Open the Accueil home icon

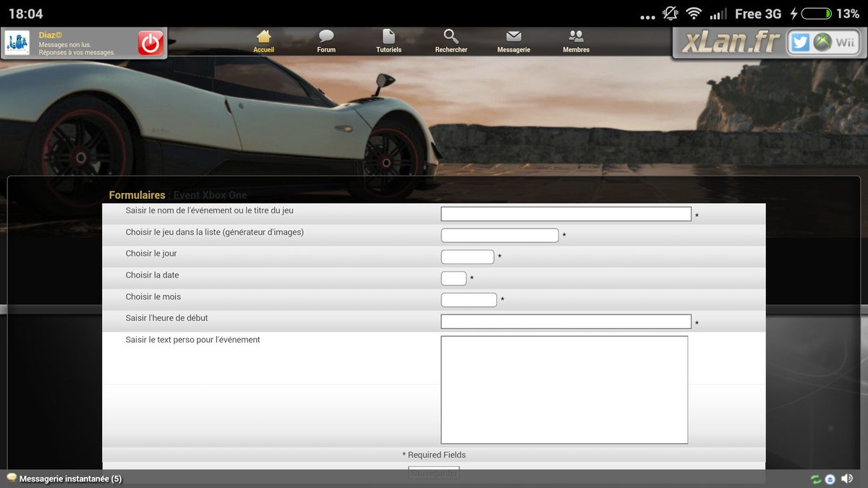click(264, 36)
